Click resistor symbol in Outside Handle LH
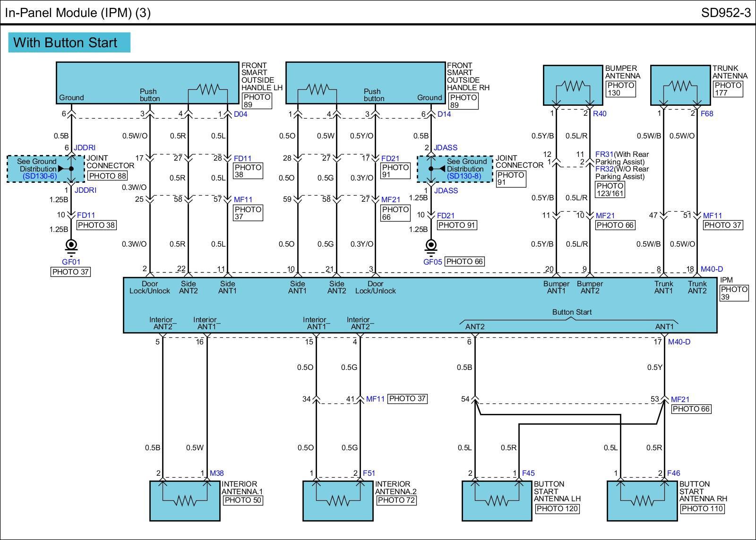 point(208,89)
